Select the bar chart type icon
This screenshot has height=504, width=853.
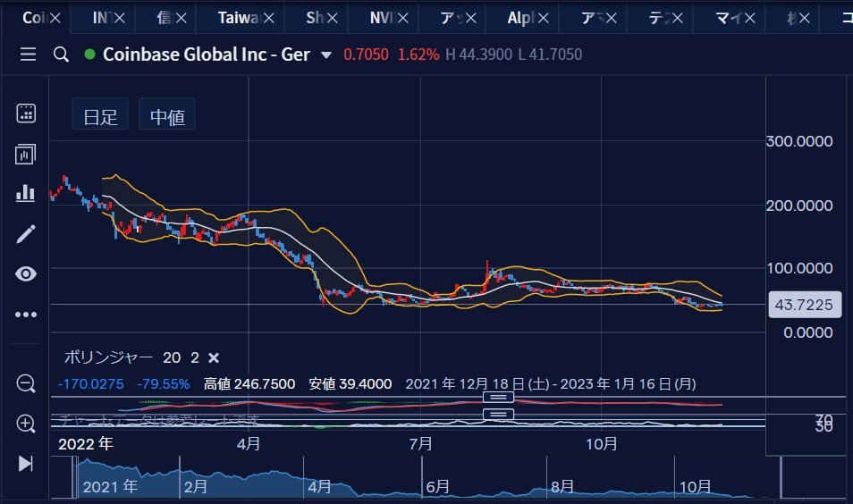(26, 193)
